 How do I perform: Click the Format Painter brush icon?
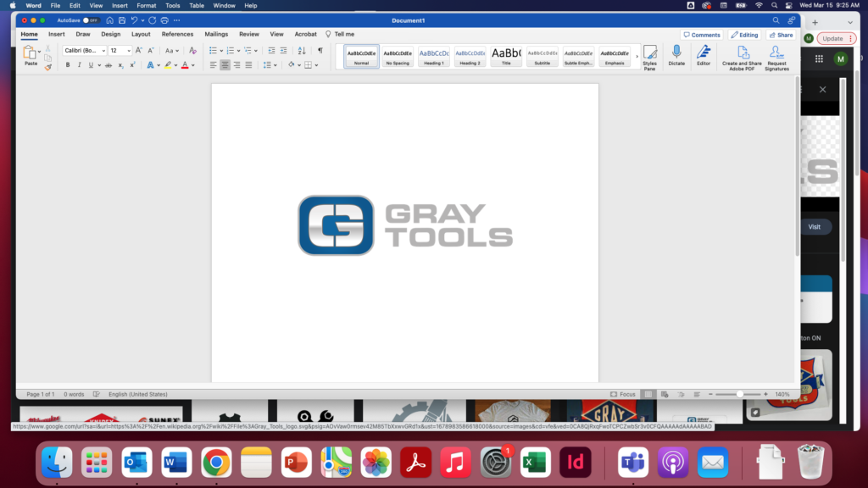[47, 68]
